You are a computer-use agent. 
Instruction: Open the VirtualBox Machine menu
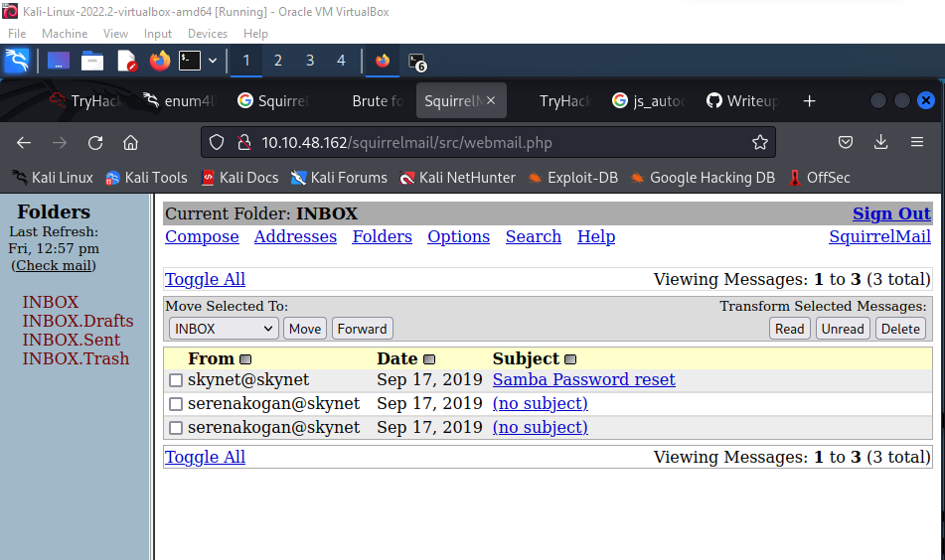tap(65, 34)
